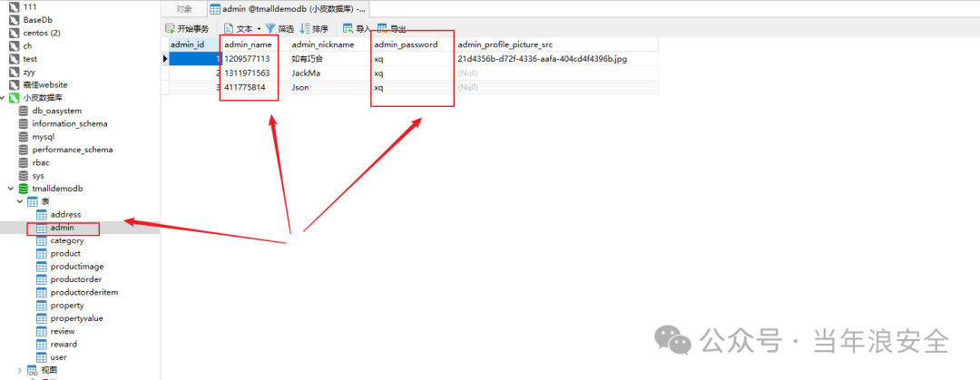Select the centos (2) connection icon
Image resolution: width=980 pixels, height=380 pixels.
(15, 33)
